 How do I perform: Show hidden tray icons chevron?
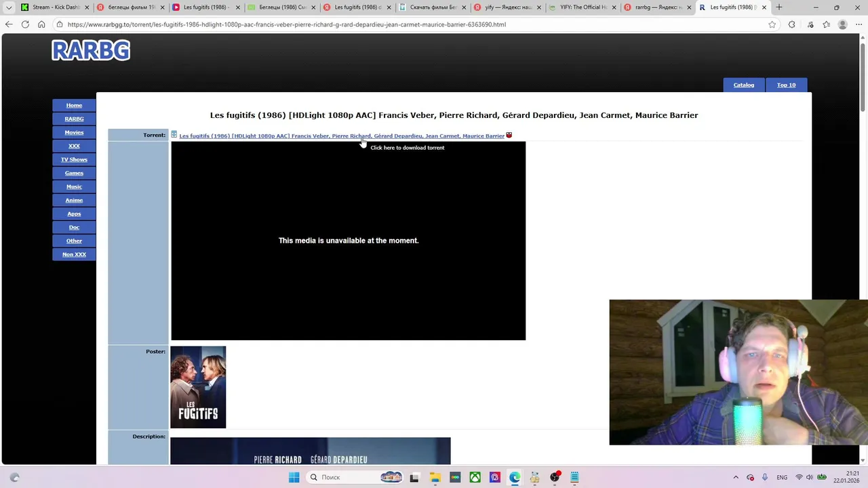click(x=736, y=477)
